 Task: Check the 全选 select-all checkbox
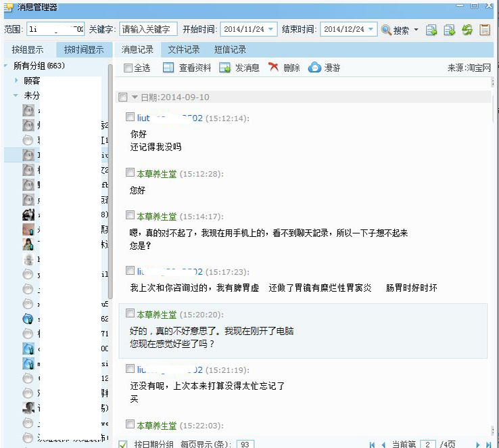point(128,68)
